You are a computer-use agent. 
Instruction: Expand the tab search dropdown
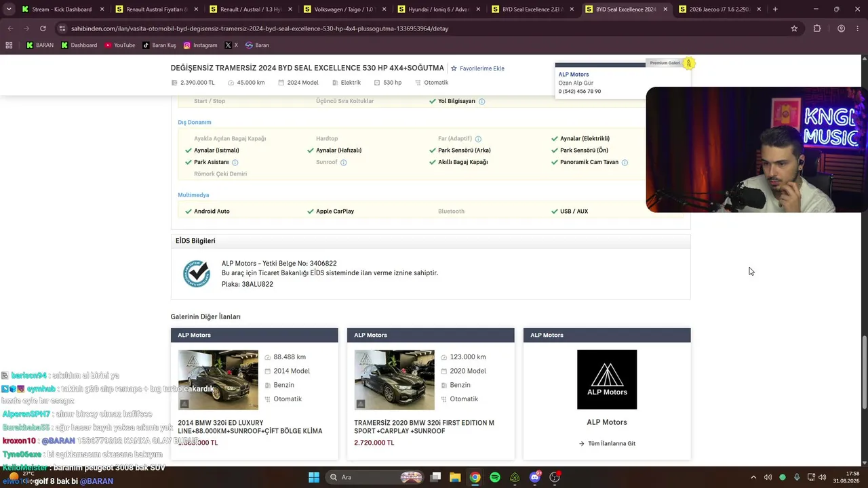tap(8, 9)
